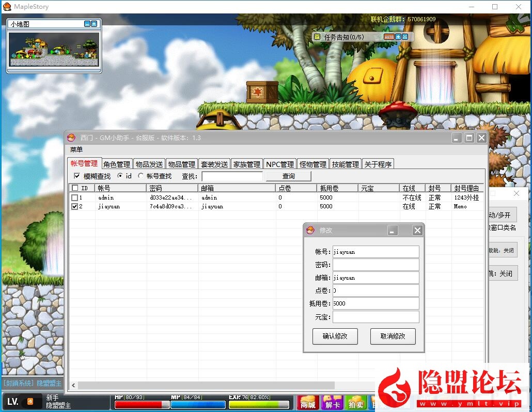
Task: Click 确认修改 to confirm changes
Action: pos(335,336)
